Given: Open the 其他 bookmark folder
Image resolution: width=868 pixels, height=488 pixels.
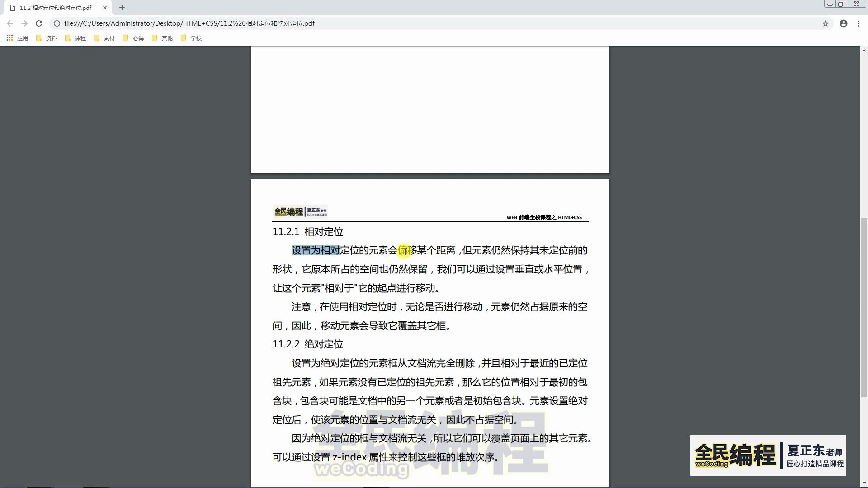Looking at the screenshot, I should (162, 38).
